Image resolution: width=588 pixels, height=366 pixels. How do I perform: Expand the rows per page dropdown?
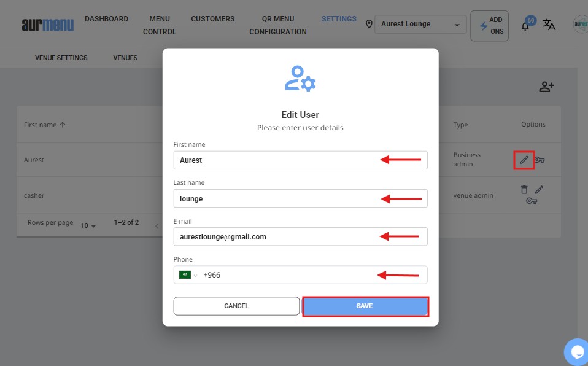coord(89,225)
